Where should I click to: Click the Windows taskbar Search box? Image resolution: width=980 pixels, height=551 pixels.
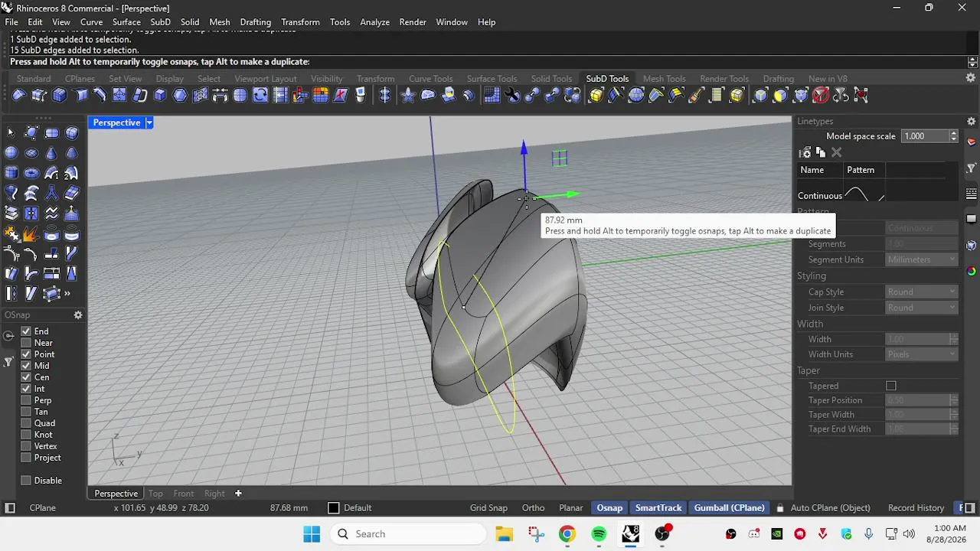click(x=408, y=534)
